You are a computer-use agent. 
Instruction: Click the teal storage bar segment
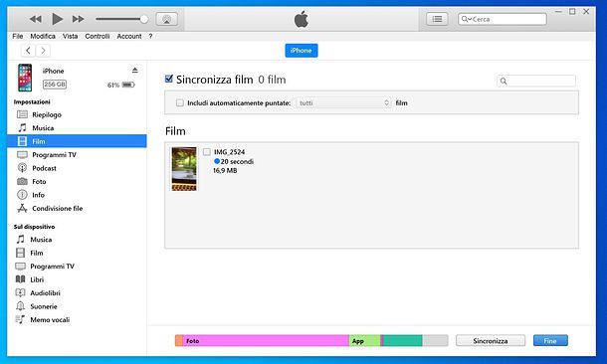coord(403,341)
